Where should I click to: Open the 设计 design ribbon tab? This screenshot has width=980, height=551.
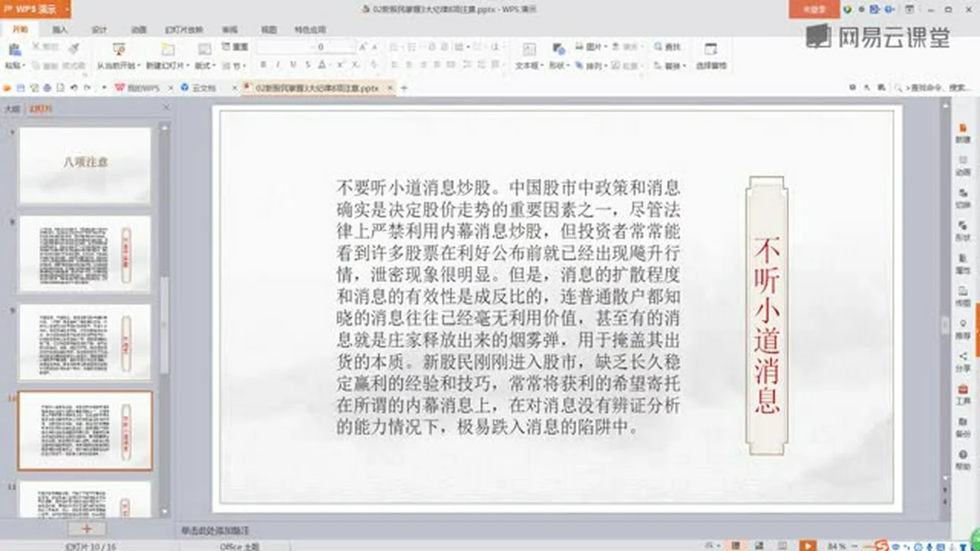[x=100, y=29]
